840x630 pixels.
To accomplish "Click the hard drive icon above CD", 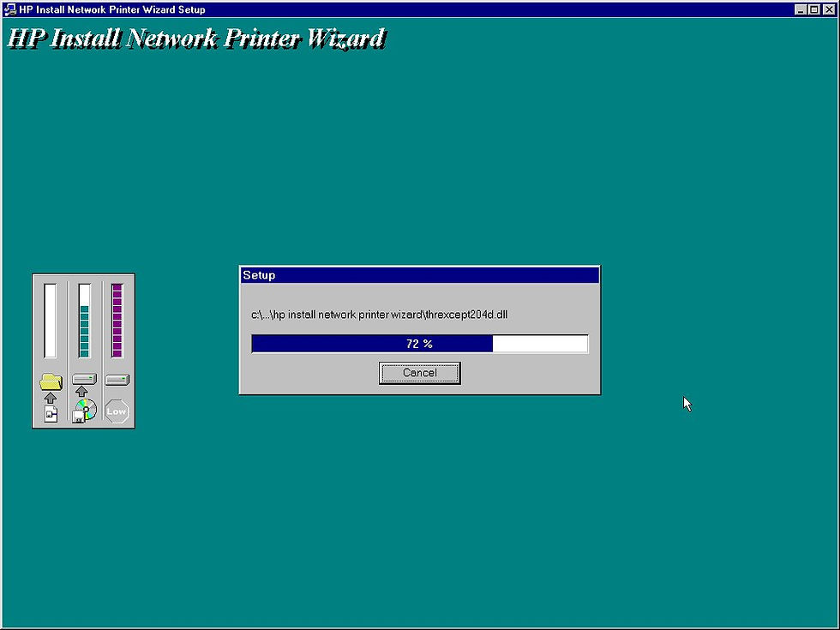I will [84, 379].
